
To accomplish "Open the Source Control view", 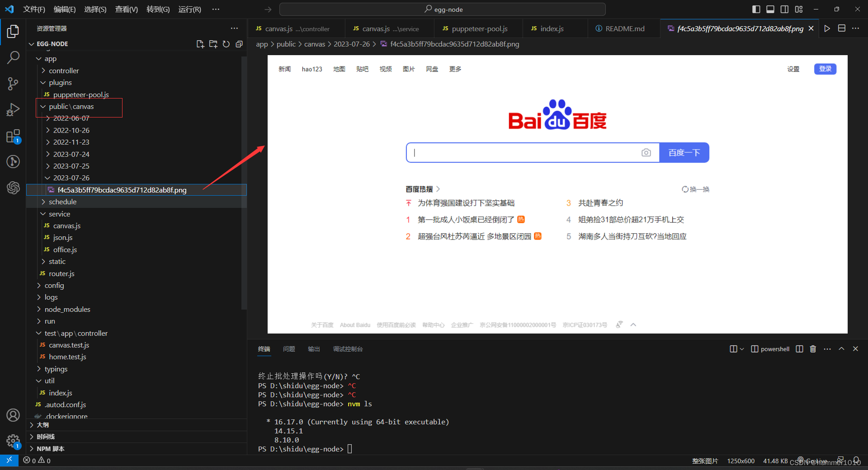I will (x=13, y=84).
